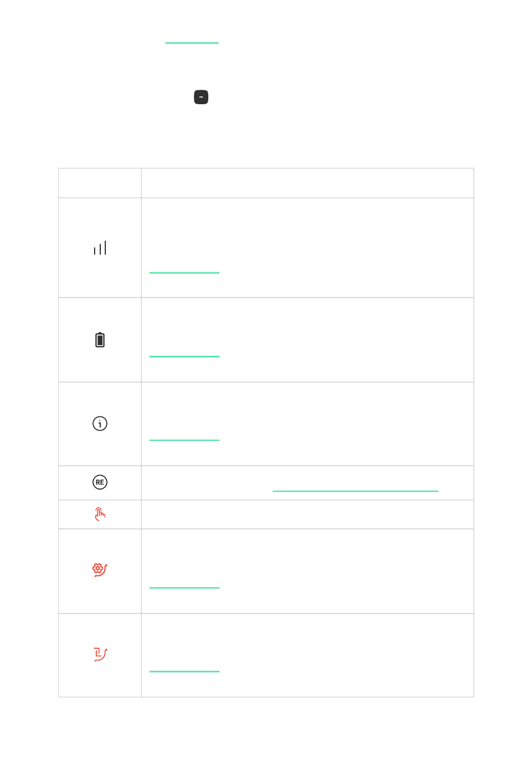Click the wide header cell of the right column
This screenshot has height=767, width=532.
pos(307,183)
